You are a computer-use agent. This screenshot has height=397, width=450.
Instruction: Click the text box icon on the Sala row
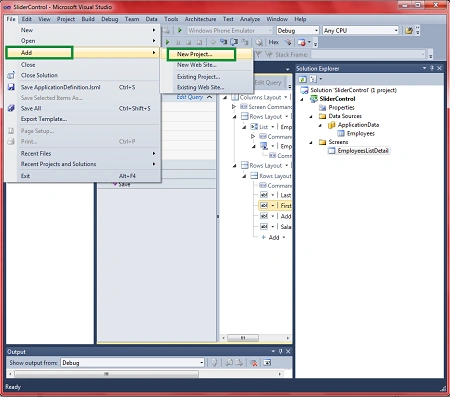point(264,226)
